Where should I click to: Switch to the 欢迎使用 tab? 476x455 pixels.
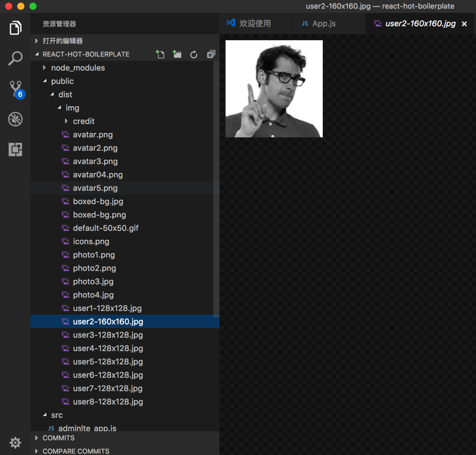[255, 23]
